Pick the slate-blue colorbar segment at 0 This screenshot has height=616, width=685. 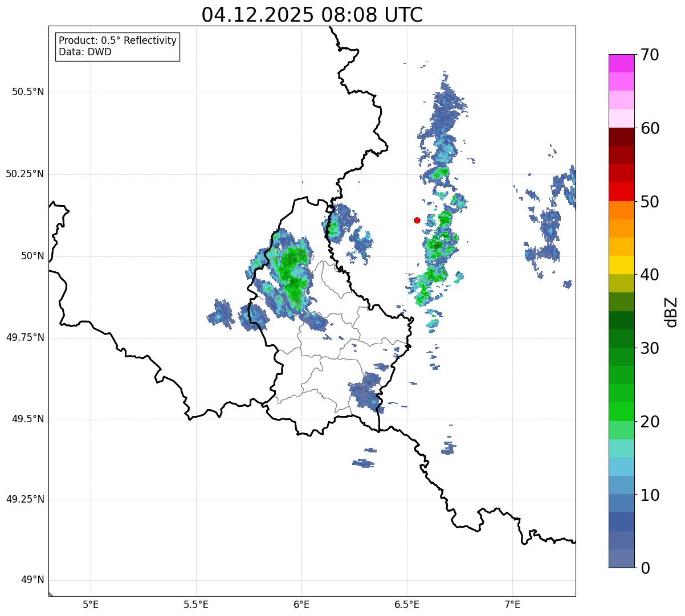[x=621, y=558]
